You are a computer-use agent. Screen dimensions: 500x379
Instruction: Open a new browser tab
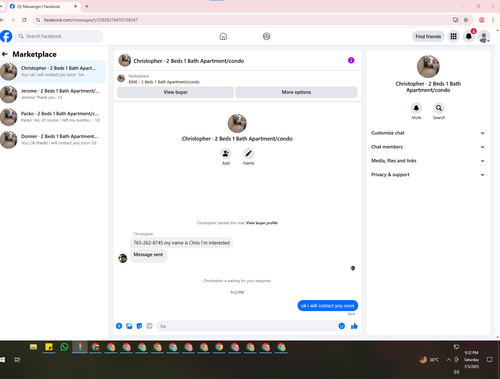click(x=87, y=6)
